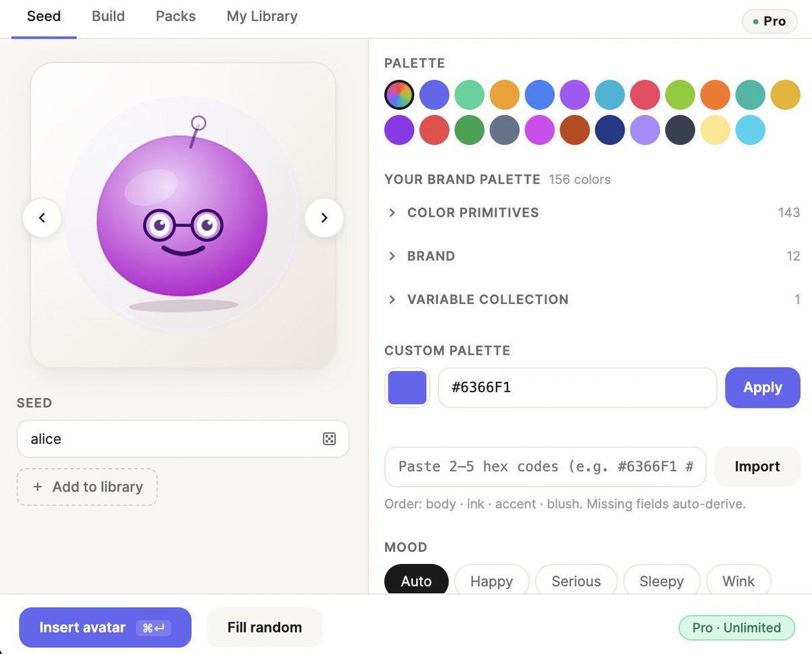This screenshot has width=812, height=654.
Task: Select the rainbow multicolor palette swatch
Action: click(x=399, y=95)
